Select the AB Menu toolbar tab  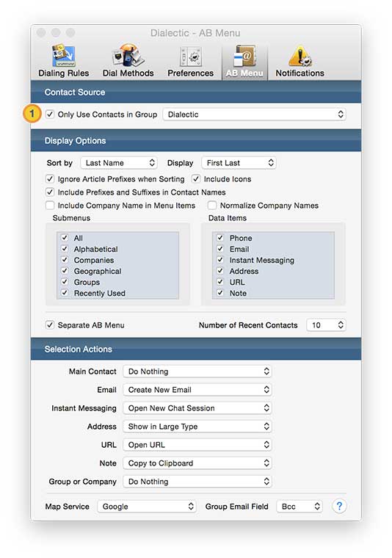pyautogui.click(x=244, y=61)
